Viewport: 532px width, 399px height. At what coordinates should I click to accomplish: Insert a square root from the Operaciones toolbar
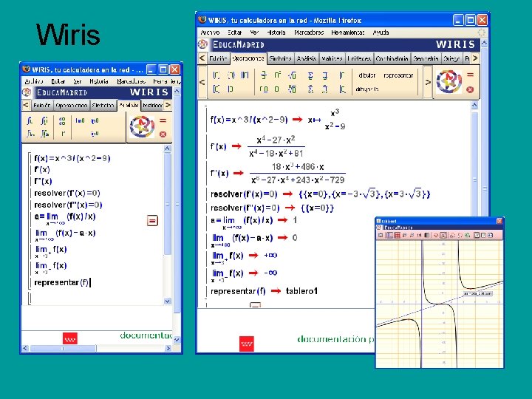(x=292, y=75)
